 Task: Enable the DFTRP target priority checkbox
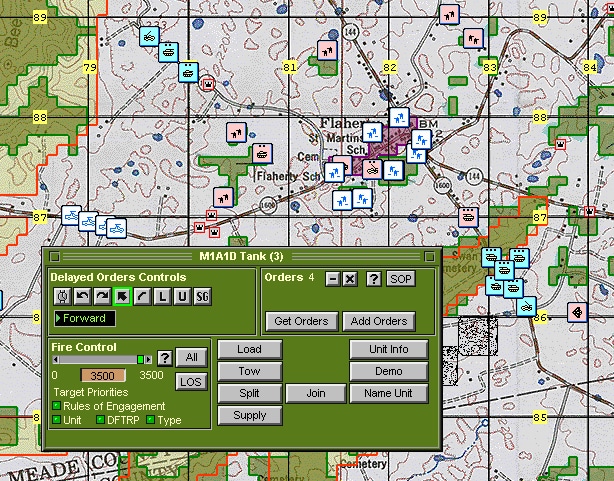[100, 420]
